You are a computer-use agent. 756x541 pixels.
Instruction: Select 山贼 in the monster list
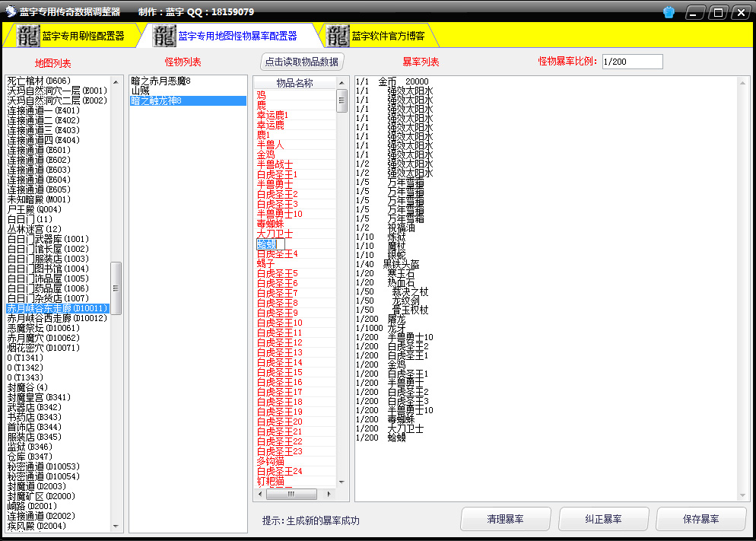(141, 91)
